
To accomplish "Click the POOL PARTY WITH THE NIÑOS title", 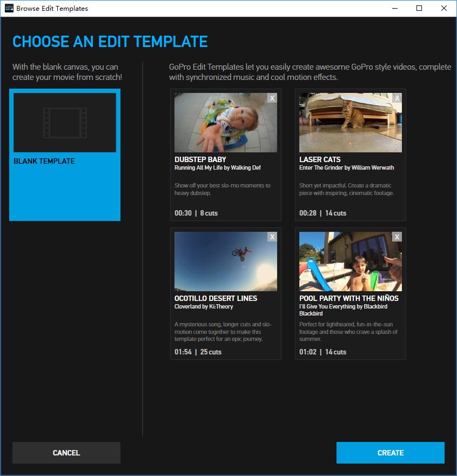I will click(x=349, y=298).
